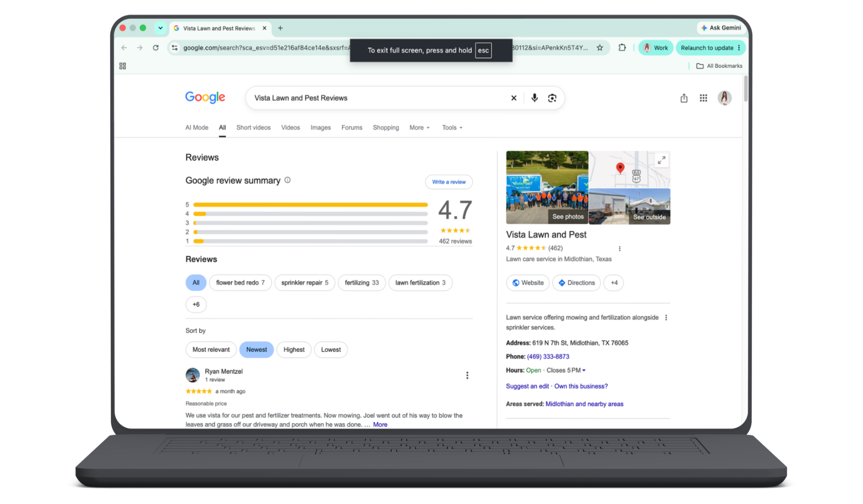
Task: Open the Videos tab
Action: pos(290,128)
